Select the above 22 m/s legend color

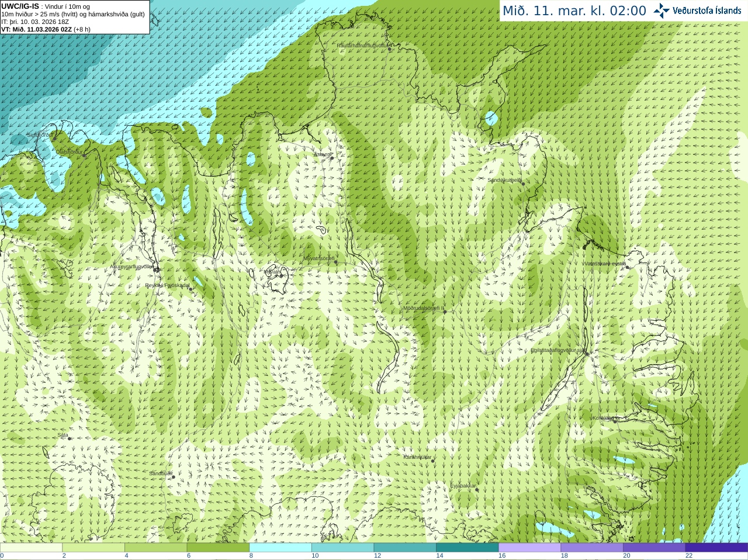pos(716,548)
